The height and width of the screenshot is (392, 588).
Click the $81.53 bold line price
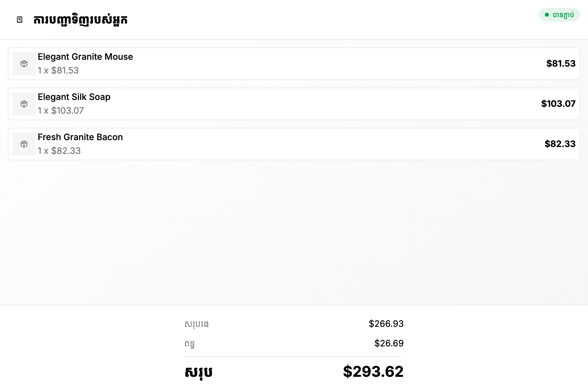click(x=561, y=63)
